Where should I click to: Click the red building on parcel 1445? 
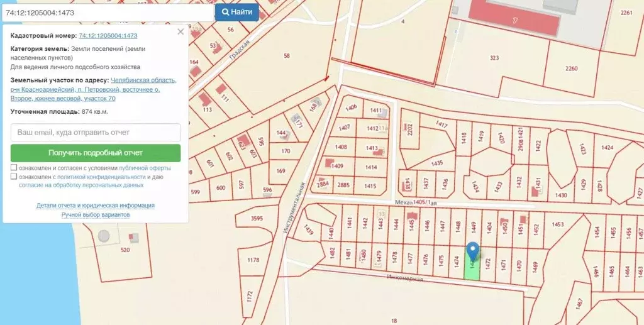coord(411,216)
